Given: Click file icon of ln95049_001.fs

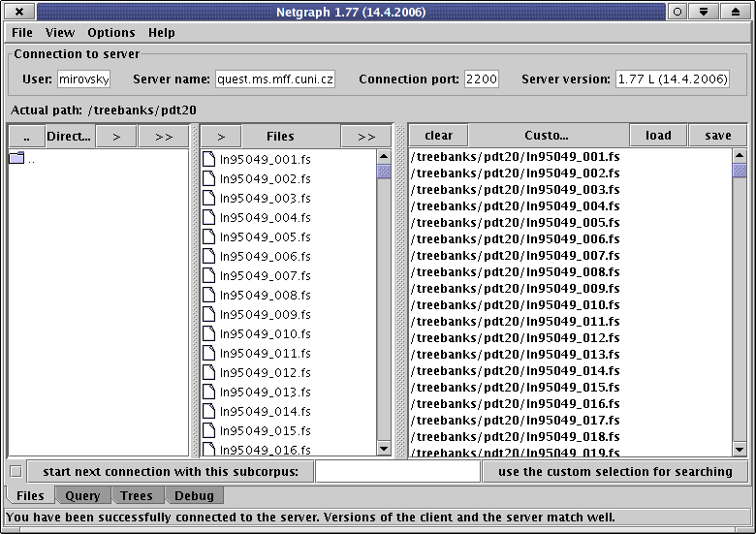Looking at the screenshot, I should coord(208,159).
